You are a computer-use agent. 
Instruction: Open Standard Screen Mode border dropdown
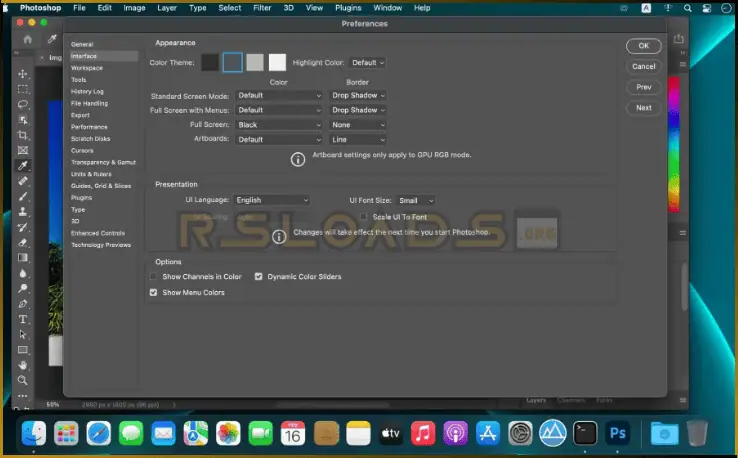(x=358, y=96)
